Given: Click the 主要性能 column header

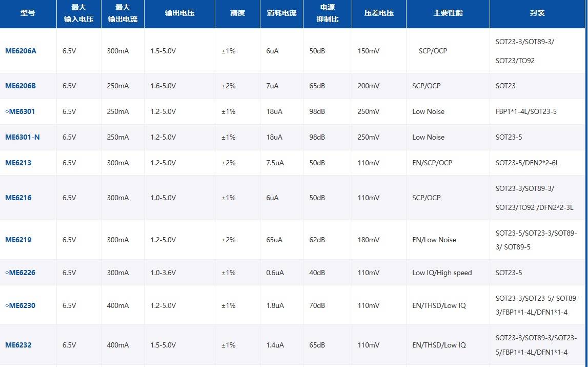Looking at the screenshot, I should coord(448,13).
